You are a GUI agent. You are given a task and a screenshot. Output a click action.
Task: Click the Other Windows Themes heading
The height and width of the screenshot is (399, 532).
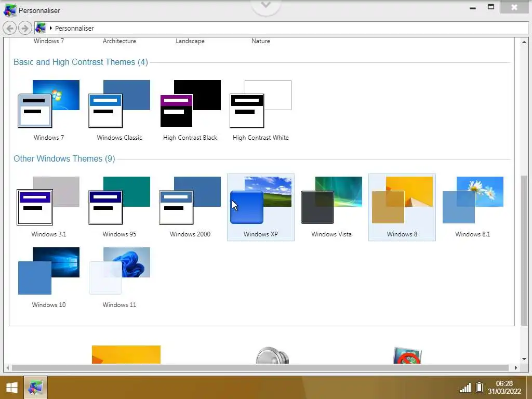(64, 159)
